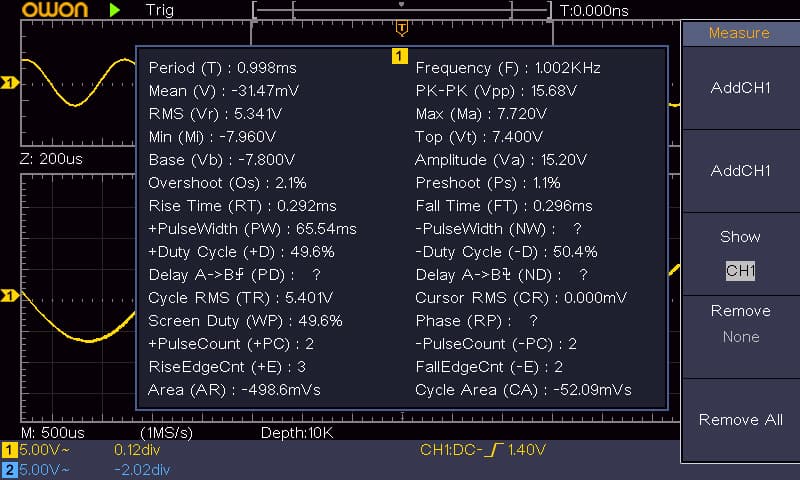800x480 pixels.
Task: Click the green run status arrow
Action: [x=115, y=10]
